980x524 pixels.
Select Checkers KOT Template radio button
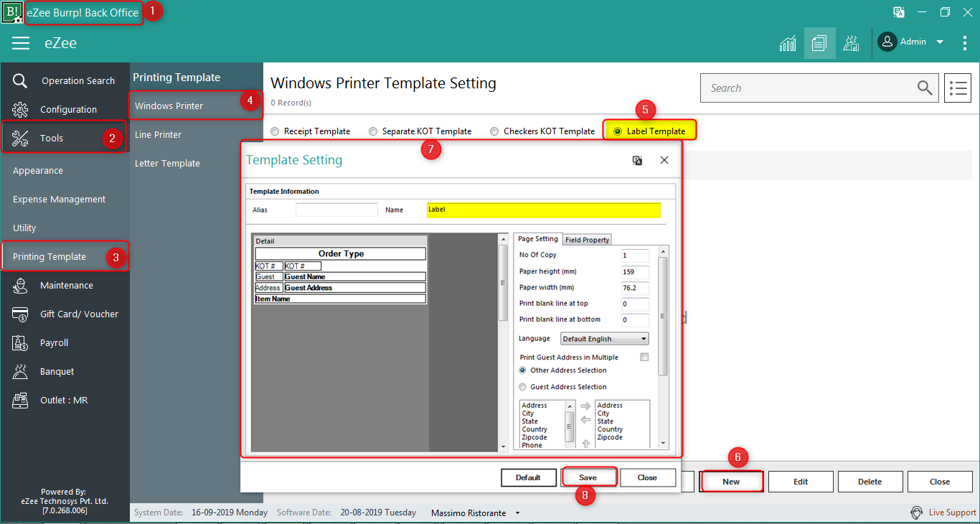[x=494, y=131]
